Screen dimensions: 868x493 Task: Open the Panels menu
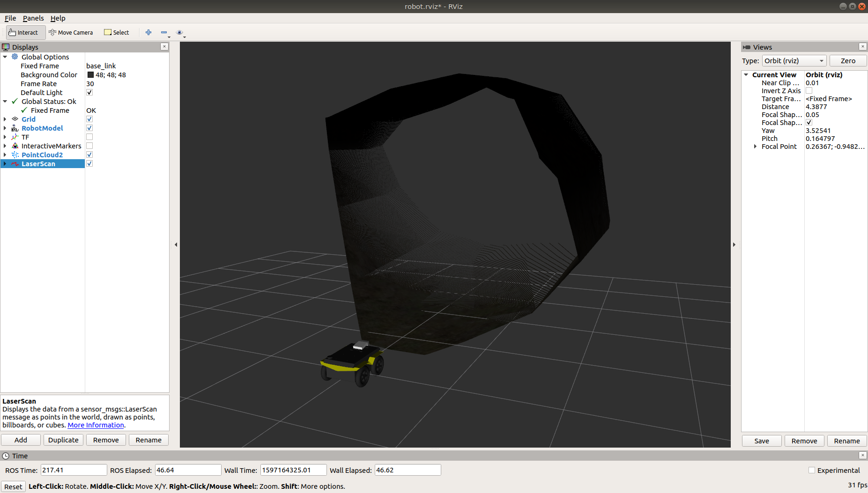33,18
